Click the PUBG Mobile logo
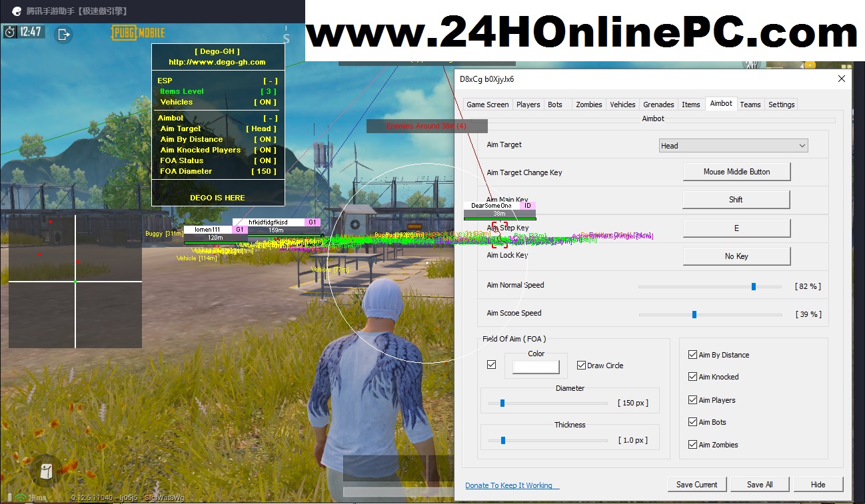Image resolution: width=865 pixels, height=504 pixels. pyautogui.click(x=137, y=32)
